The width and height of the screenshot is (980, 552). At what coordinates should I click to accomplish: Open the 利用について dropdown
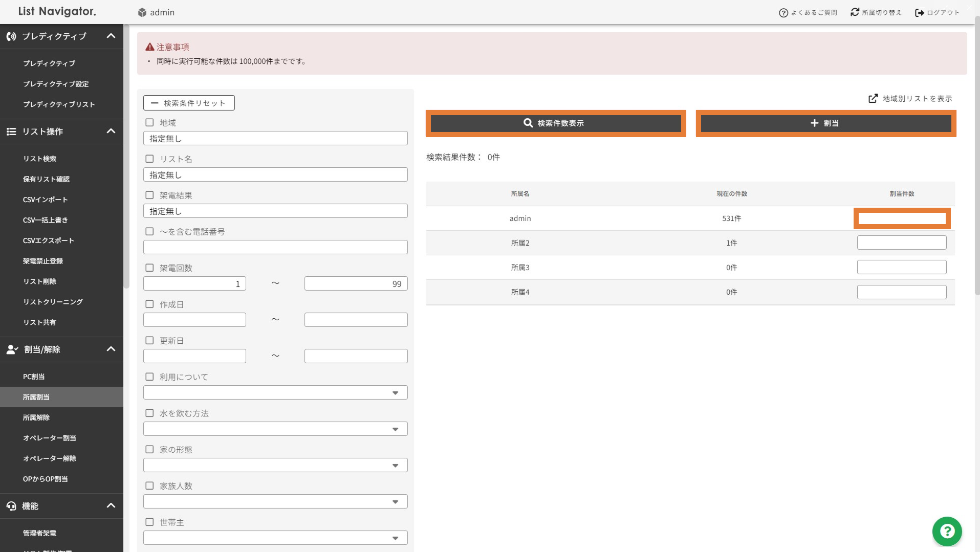[x=275, y=392]
